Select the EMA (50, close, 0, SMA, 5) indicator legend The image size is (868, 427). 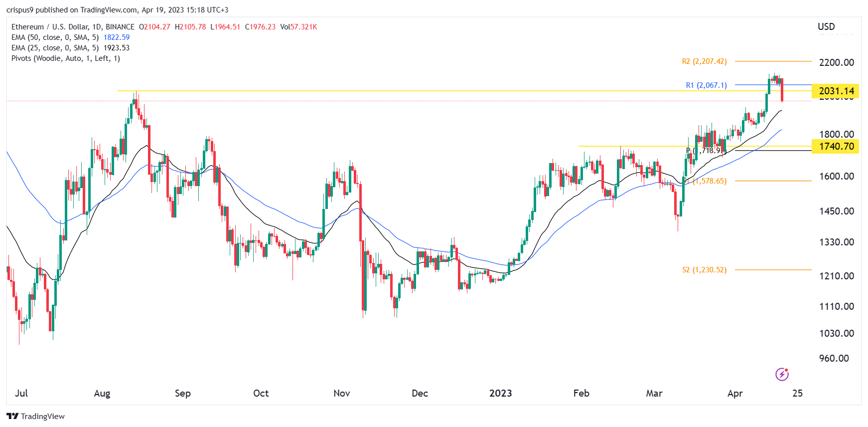click(55, 37)
